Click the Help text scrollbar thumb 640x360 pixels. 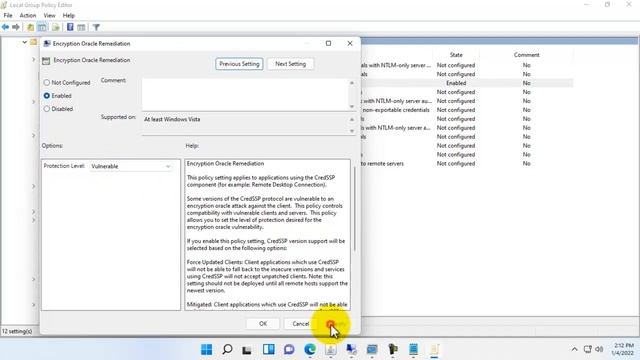354,209
